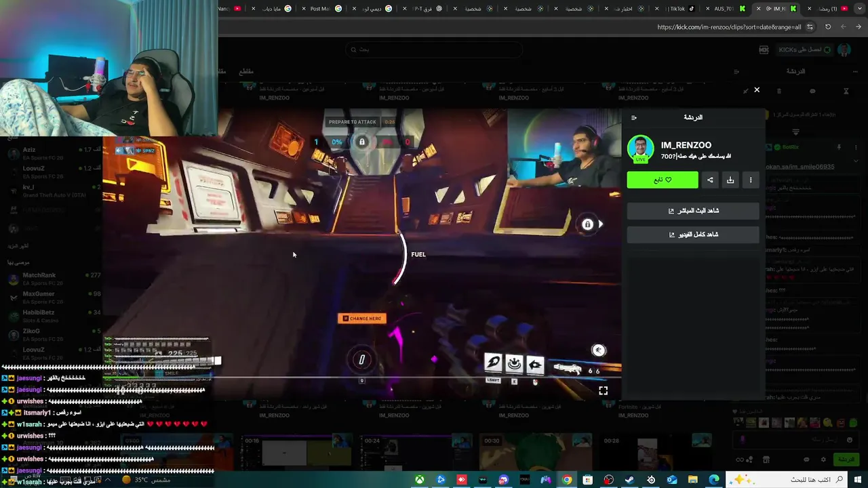Open Microsoft Store in the taskbar

pos(588,480)
